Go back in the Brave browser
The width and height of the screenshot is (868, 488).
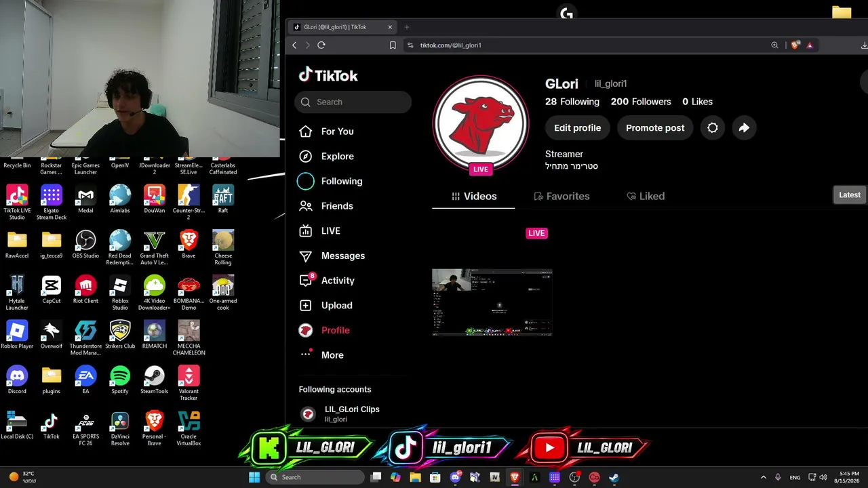tap(294, 45)
